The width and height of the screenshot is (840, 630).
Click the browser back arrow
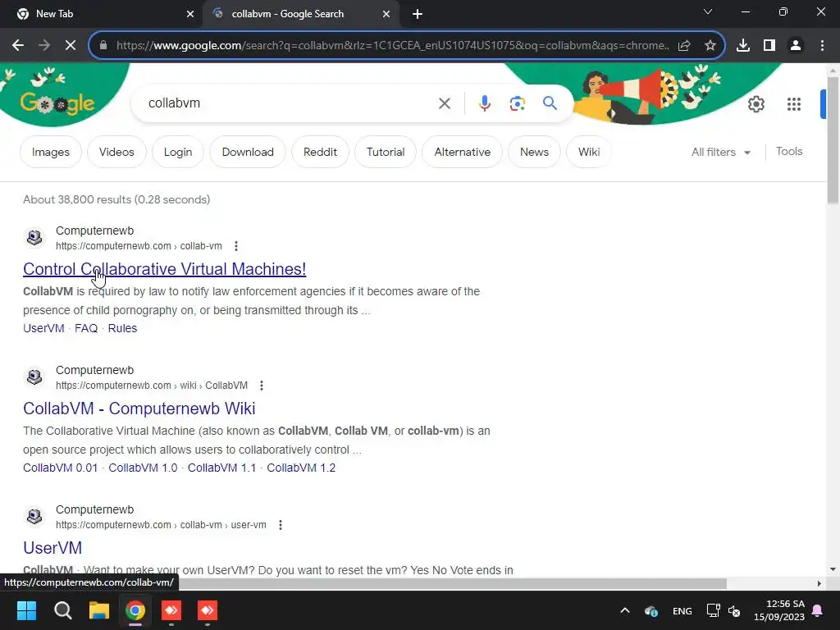pos(18,46)
